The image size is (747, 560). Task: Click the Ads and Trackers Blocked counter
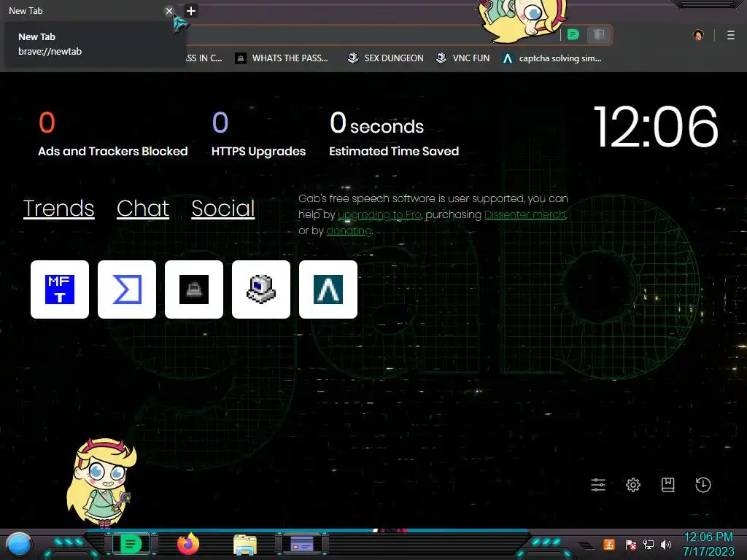112,134
